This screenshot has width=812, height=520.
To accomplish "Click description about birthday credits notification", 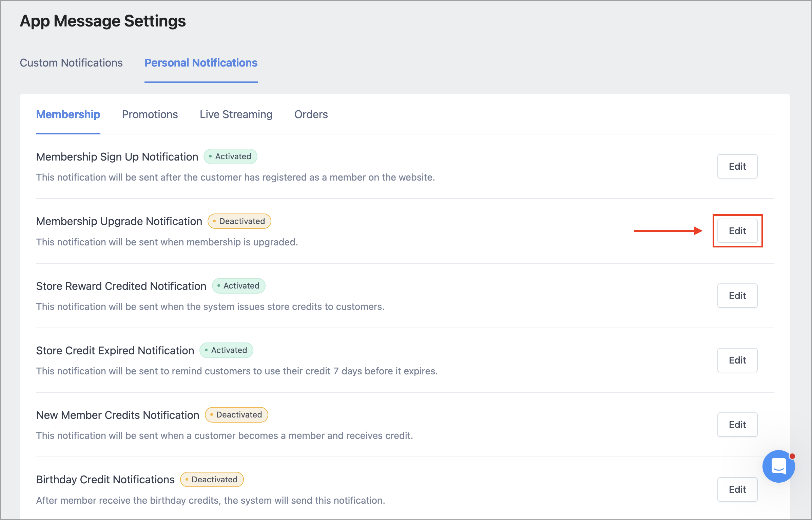I will tap(211, 500).
